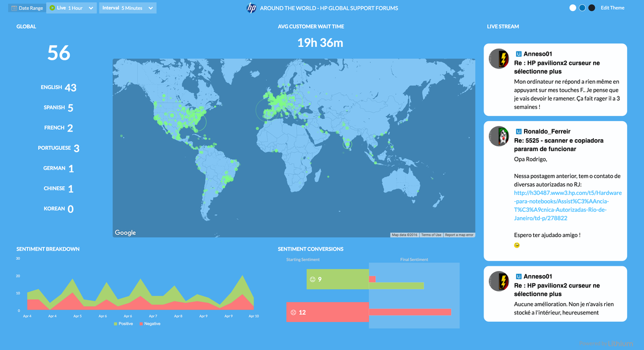The image size is (644, 350).
Task: Click the calendar icon beside Date Range
Action: (x=14, y=8)
